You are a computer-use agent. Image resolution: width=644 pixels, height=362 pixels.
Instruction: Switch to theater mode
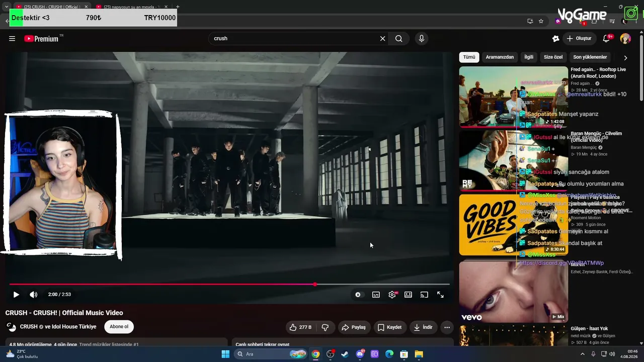tap(408, 295)
